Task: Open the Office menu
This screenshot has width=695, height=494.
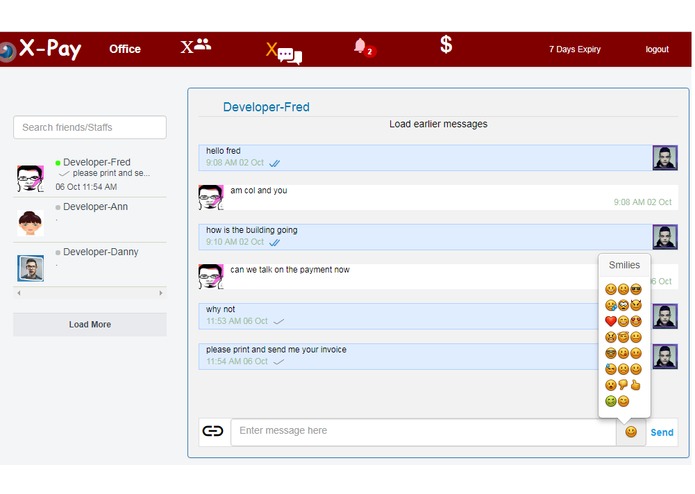Action: pos(125,49)
